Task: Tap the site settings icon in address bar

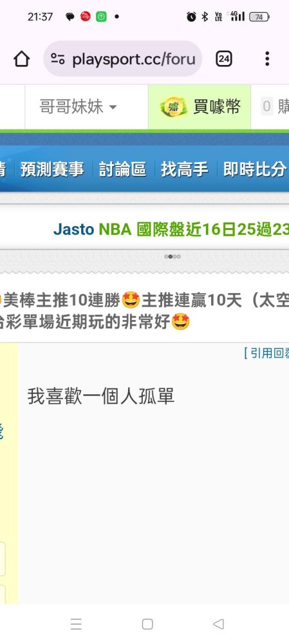Action: pos(58,59)
